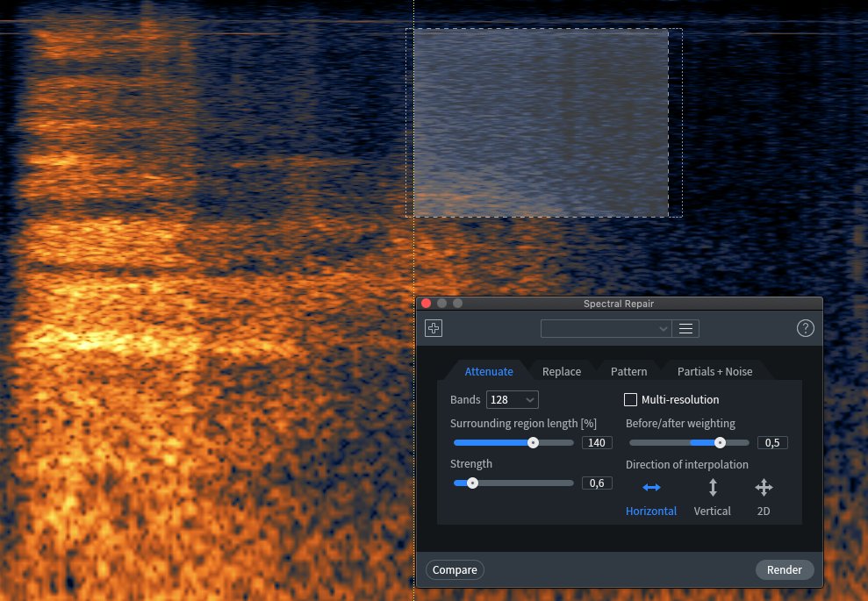Image resolution: width=868 pixels, height=601 pixels.
Task: Switch to the Pattern tab
Action: pyautogui.click(x=628, y=371)
